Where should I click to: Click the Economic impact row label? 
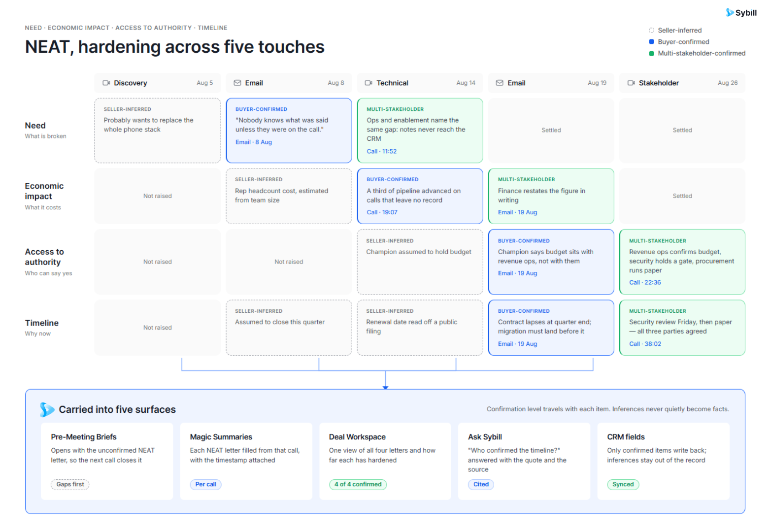(44, 191)
